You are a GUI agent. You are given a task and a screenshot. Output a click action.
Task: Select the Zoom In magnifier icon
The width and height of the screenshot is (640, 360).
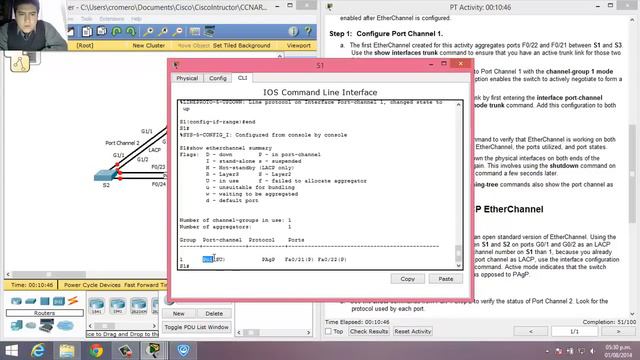click(x=149, y=31)
